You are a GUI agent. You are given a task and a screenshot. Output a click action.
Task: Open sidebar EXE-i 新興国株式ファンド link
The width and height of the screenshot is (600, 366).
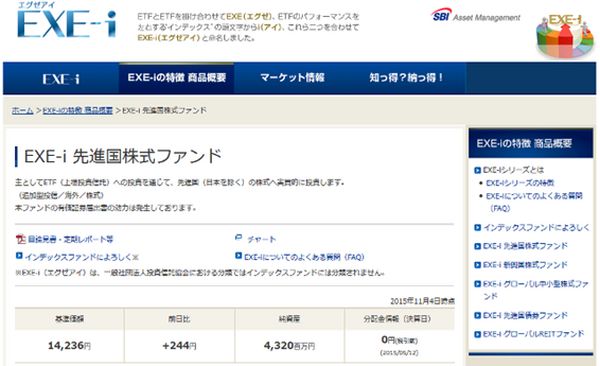525,265
